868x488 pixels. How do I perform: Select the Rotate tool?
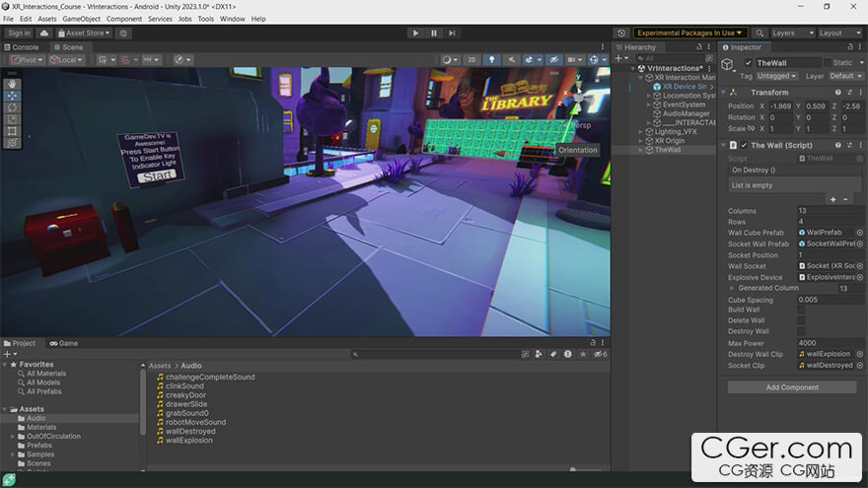[x=12, y=107]
